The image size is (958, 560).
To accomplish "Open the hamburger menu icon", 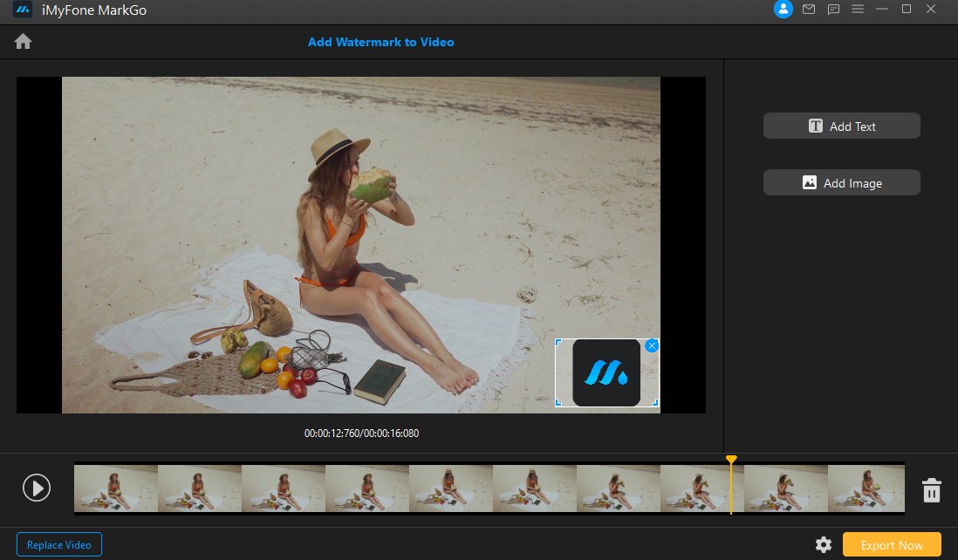I will [858, 10].
